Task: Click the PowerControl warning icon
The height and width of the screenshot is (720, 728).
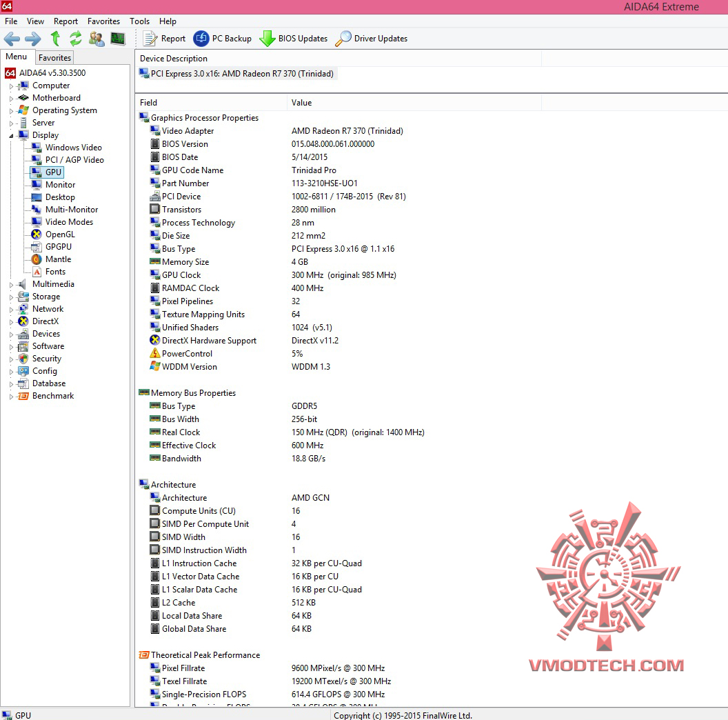Action: [x=155, y=354]
